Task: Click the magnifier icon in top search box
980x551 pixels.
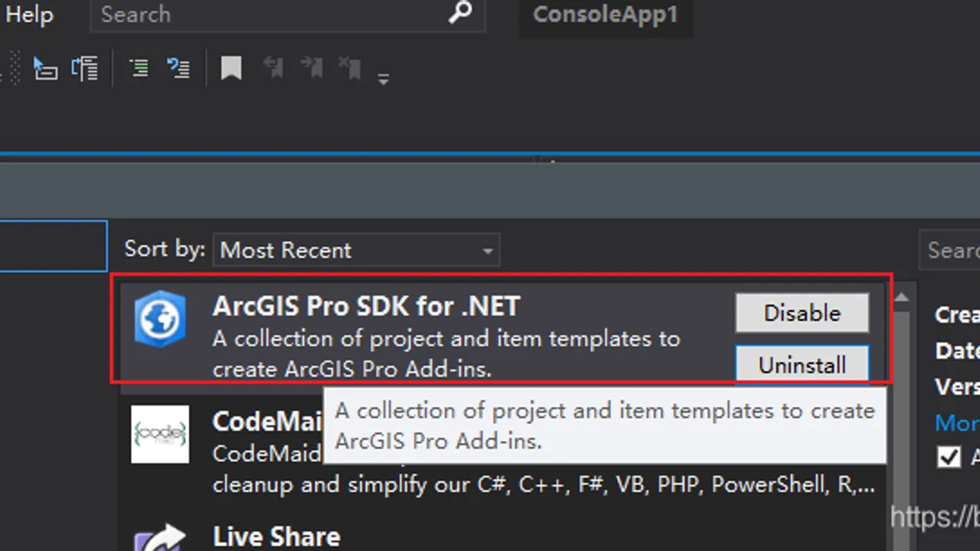Action: (460, 13)
